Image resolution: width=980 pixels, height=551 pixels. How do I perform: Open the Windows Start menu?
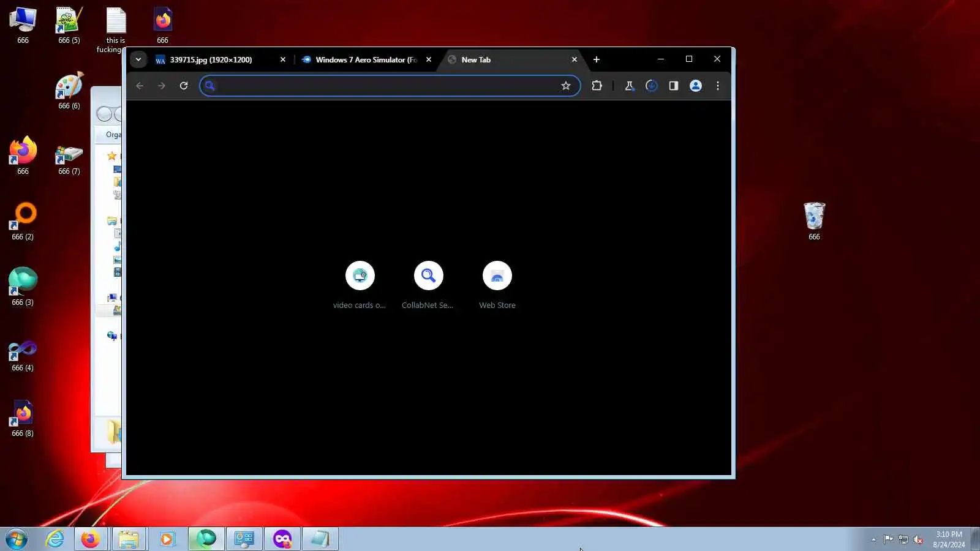click(17, 539)
